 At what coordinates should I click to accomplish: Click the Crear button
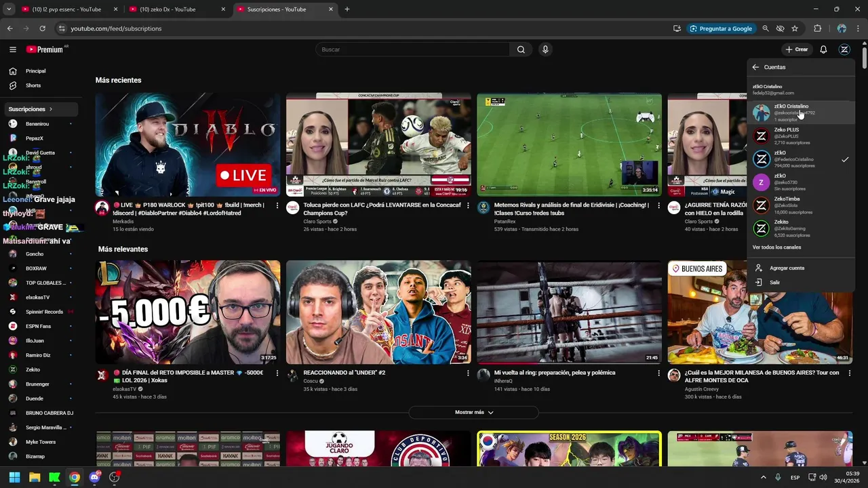pos(797,49)
